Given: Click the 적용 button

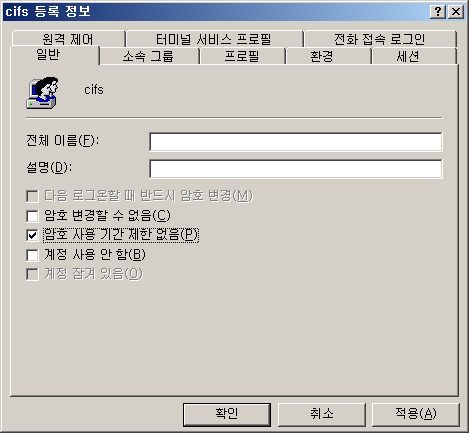Looking at the screenshot, I should 416,414.
